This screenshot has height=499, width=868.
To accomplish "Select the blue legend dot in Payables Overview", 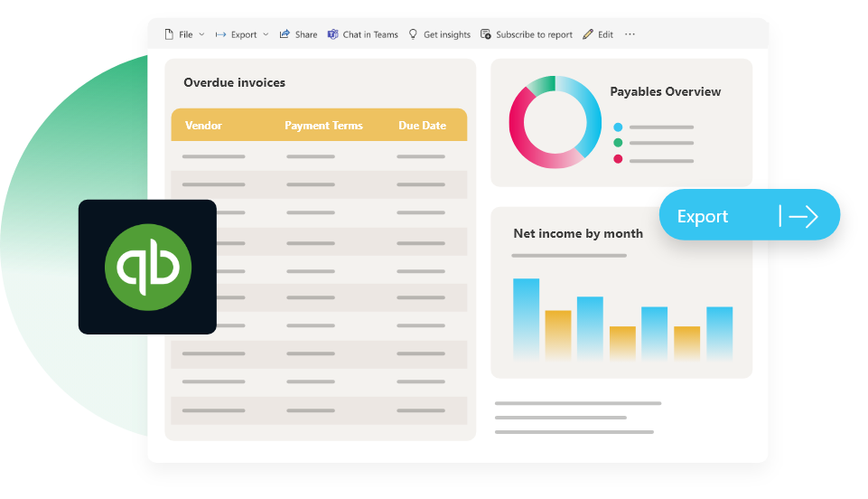I will pyautogui.click(x=618, y=127).
